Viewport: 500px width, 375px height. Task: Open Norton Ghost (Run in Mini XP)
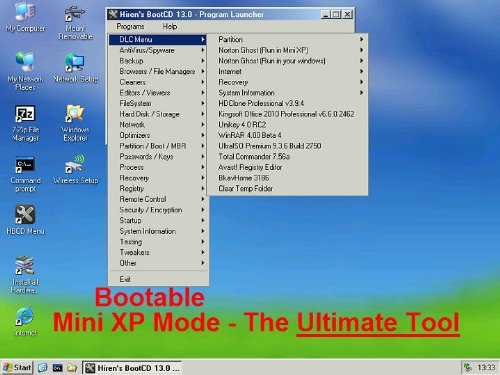pyautogui.click(x=287, y=50)
